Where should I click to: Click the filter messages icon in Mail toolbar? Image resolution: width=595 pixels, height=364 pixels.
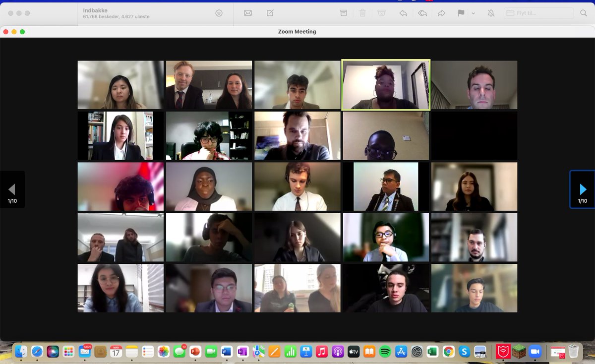point(219,13)
